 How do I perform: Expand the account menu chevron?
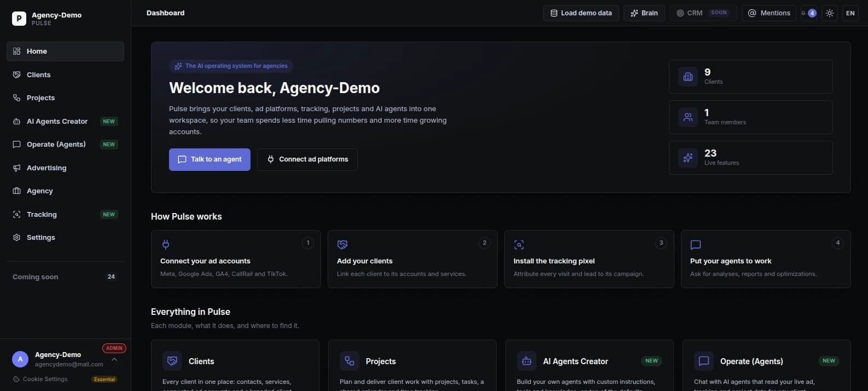[114, 360]
